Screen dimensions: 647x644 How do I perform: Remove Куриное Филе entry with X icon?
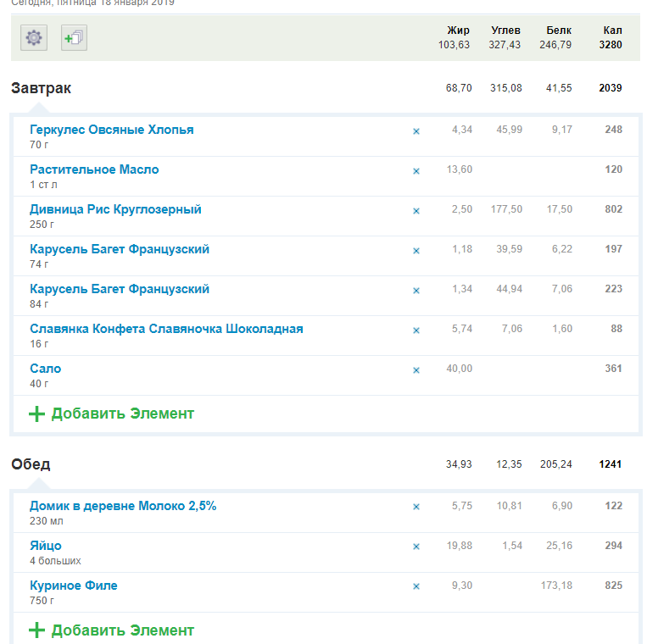[416, 587]
